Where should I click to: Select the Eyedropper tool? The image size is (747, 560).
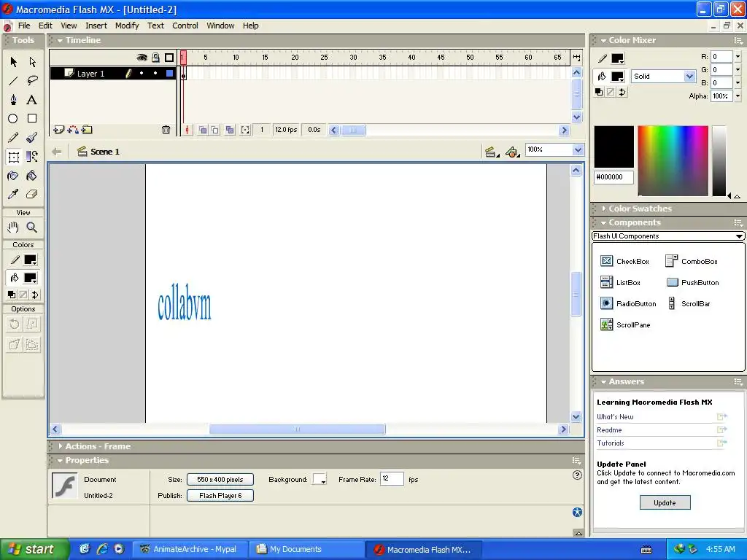(x=13, y=194)
